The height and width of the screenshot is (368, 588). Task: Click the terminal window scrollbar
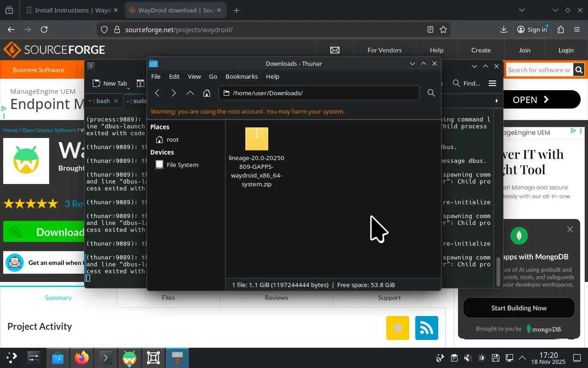(498, 271)
